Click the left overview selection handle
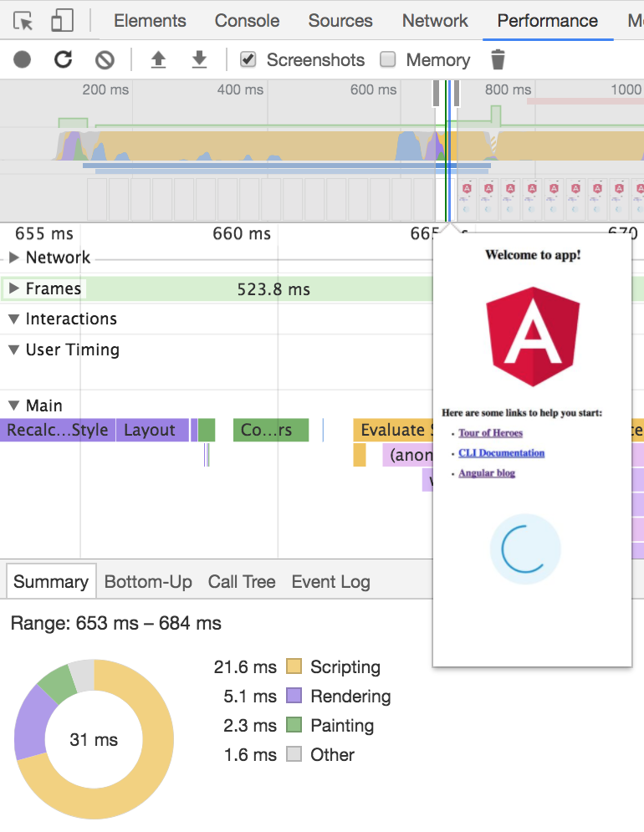 436,94
